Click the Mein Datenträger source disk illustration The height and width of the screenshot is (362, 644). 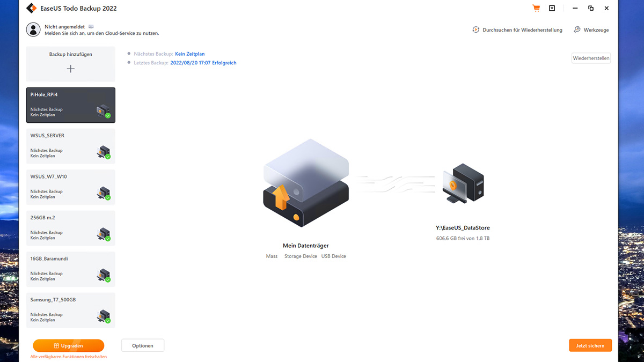pos(306,182)
